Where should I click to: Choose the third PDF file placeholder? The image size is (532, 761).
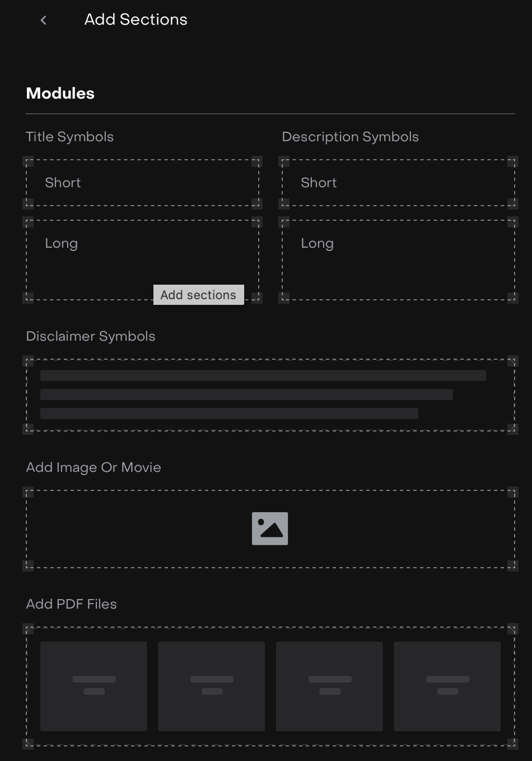[329, 686]
